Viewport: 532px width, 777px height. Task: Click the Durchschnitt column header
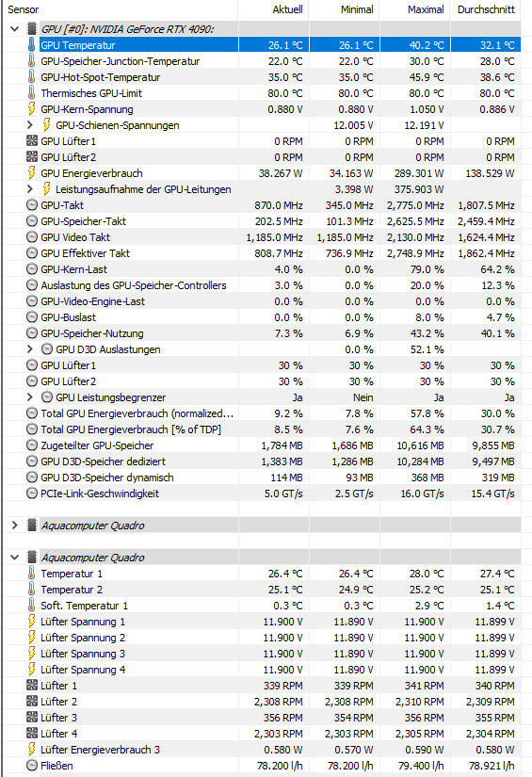point(486,9)
